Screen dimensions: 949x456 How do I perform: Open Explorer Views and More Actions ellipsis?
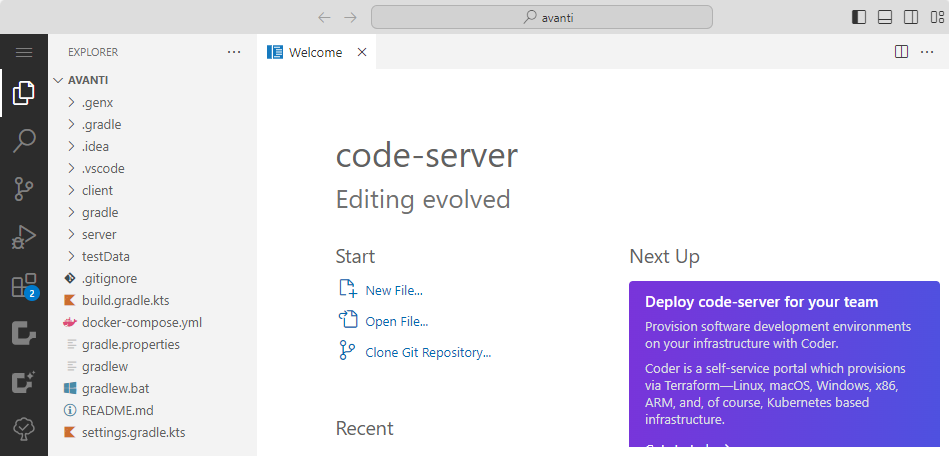(x=234, y=52)
